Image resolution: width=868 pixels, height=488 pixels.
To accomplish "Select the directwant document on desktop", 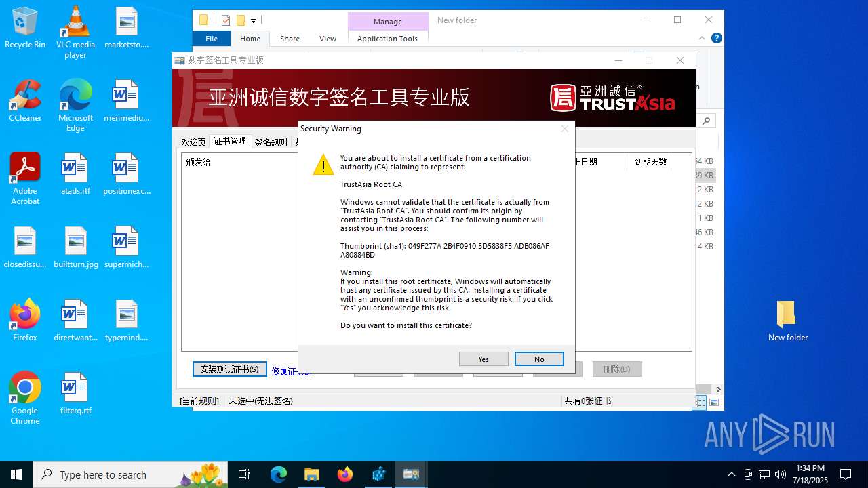I will [x=75, y=320].
